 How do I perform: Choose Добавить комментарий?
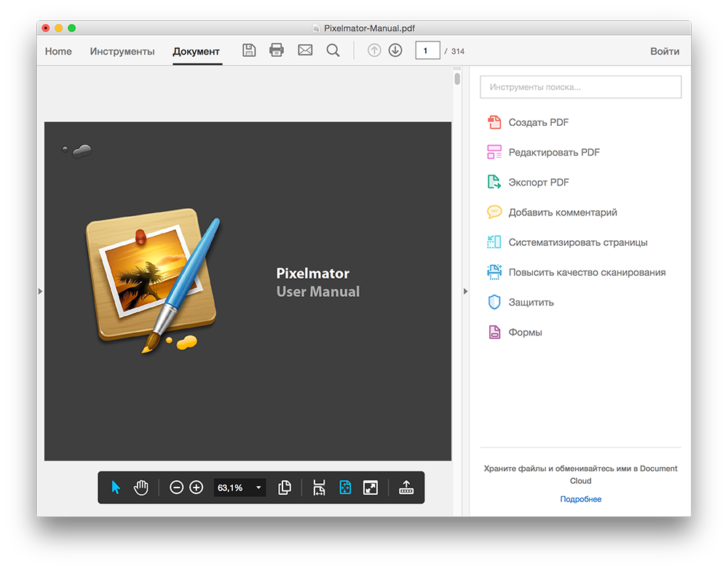563,212
